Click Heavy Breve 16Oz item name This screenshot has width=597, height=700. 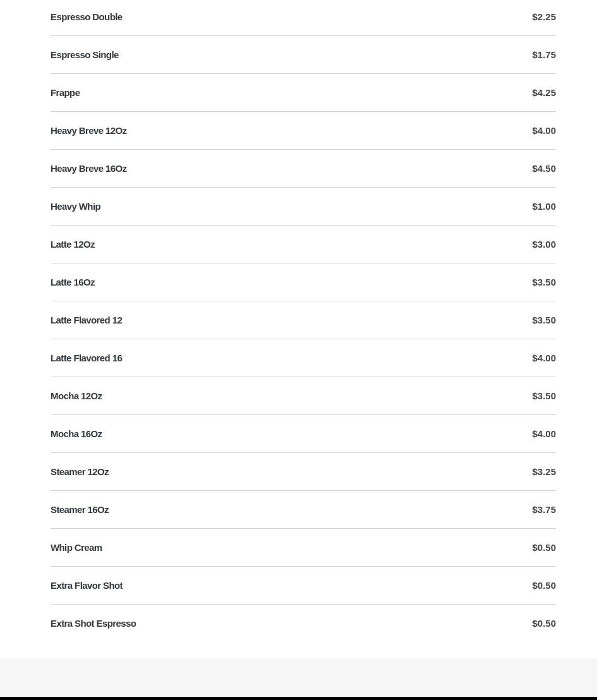point(88,169)
